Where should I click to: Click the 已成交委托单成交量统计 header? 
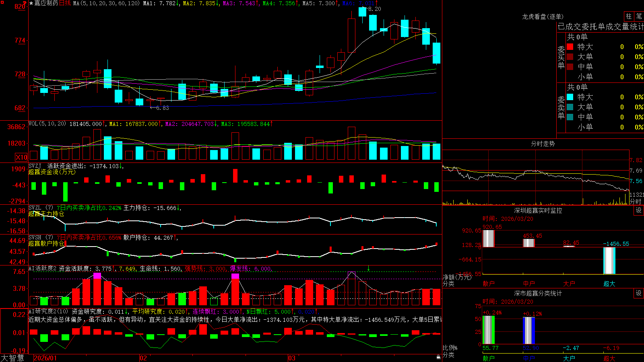(601, 27)
